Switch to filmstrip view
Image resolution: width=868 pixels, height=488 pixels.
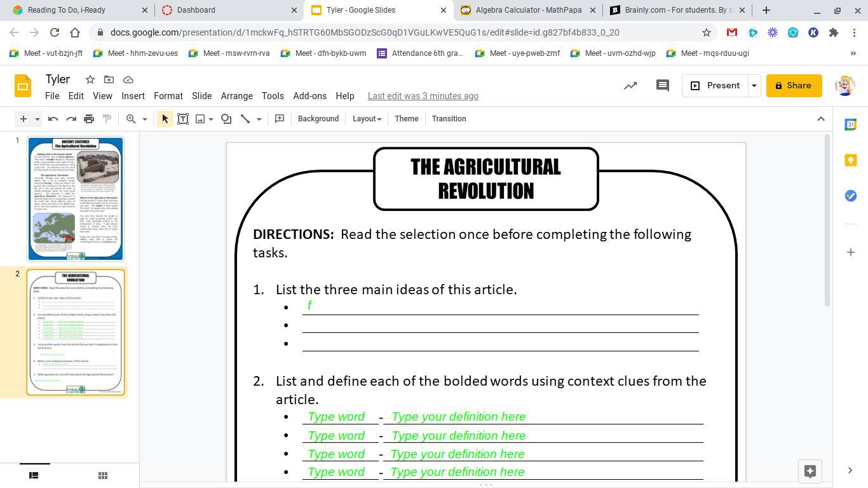tap(34, 475)
